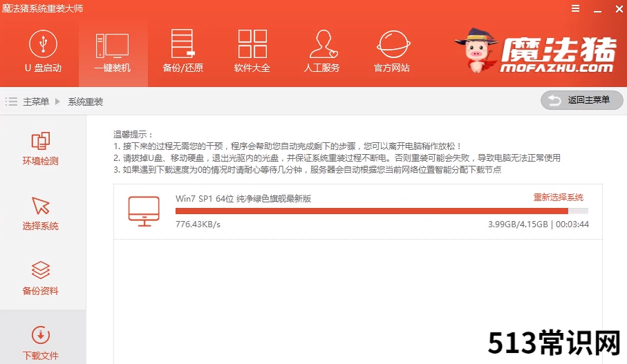Select the 选择系统 step in sidebar
This screenshot has height=364, width=627.
coord(40,213)
